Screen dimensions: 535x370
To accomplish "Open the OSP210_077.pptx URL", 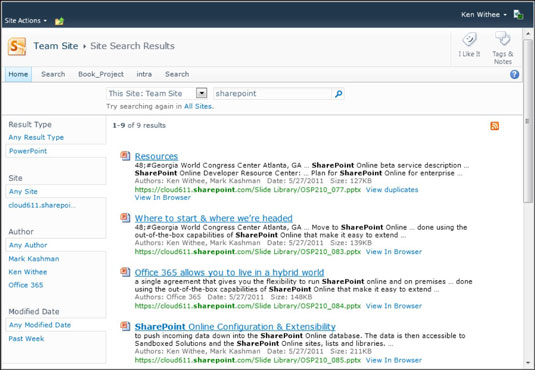I will click(248, 190).
